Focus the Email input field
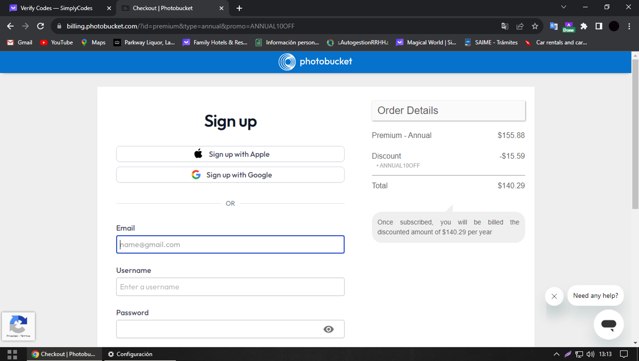 pyautogui.click(x=230, y=244)
